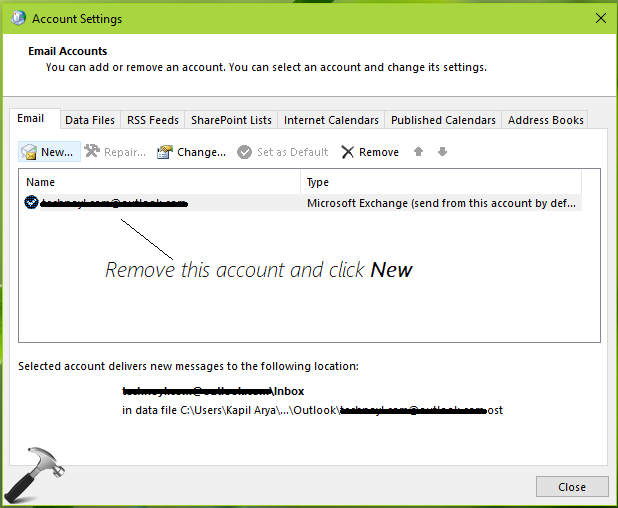Click the Repair tools icon
The image size is (618, 508).
[92, 151]
